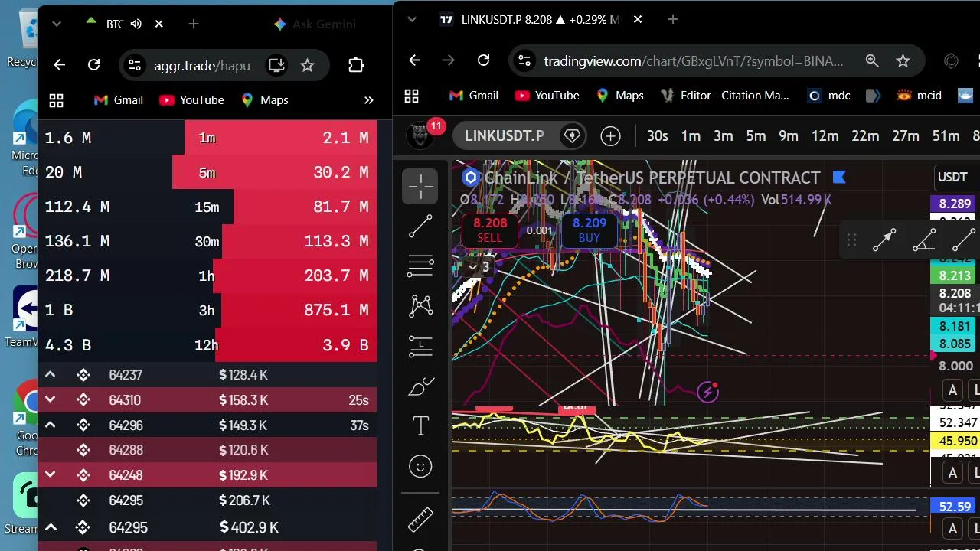
Task: Select the arrow line favorite tool
Action: click(884, 240)
